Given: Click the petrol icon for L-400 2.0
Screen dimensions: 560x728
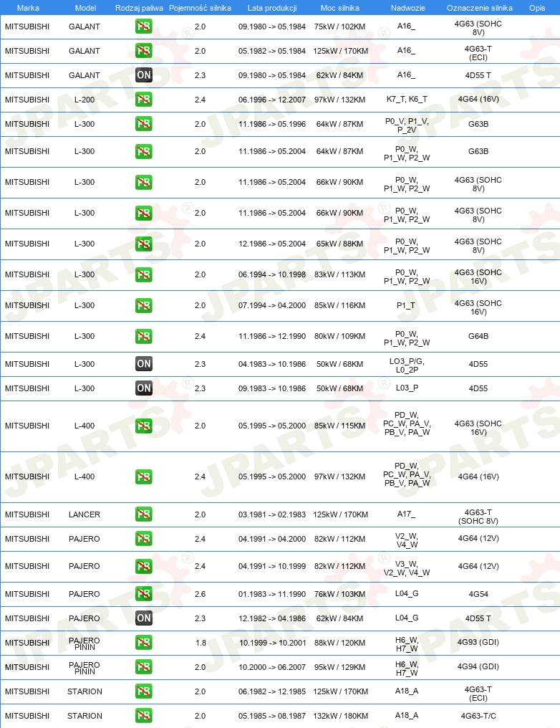Looking at the screenshot, I should coord(144,426).
